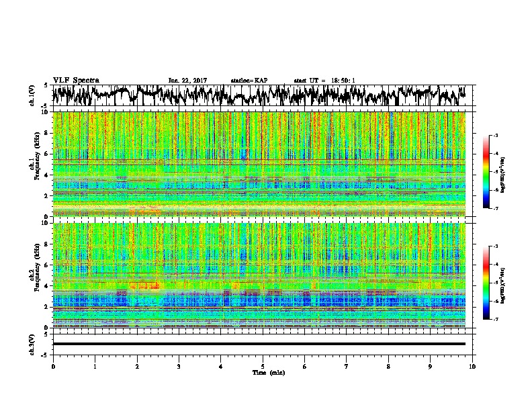Click the "VLF Spectra" title text
This screenshot has height=411, width=532.
(76, 80)
